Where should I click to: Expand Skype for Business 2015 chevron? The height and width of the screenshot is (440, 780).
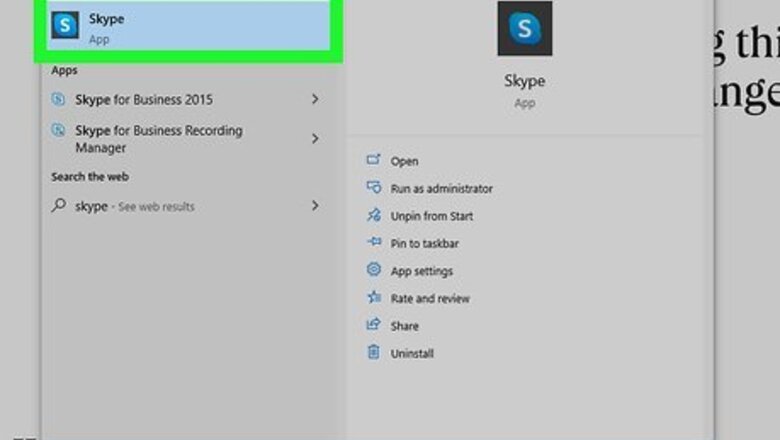(x=315, y=99)
